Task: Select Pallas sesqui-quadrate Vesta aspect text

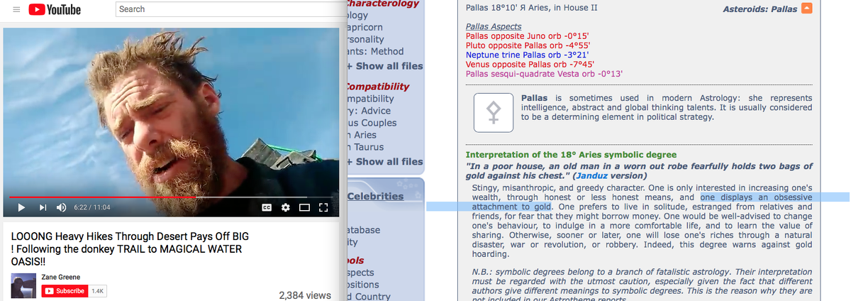Action: pos(544,73)
